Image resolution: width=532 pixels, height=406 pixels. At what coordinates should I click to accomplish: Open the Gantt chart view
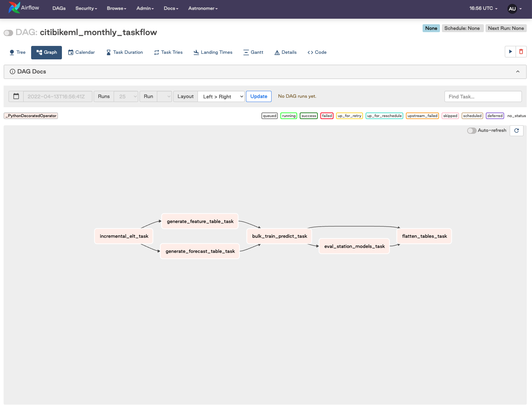[x=253, y=52]
